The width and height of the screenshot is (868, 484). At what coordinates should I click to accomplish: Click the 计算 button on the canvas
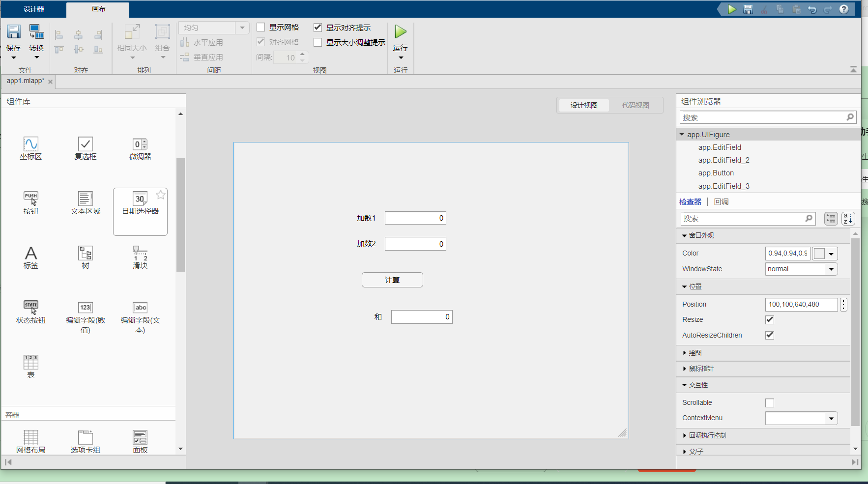[392, 280]
